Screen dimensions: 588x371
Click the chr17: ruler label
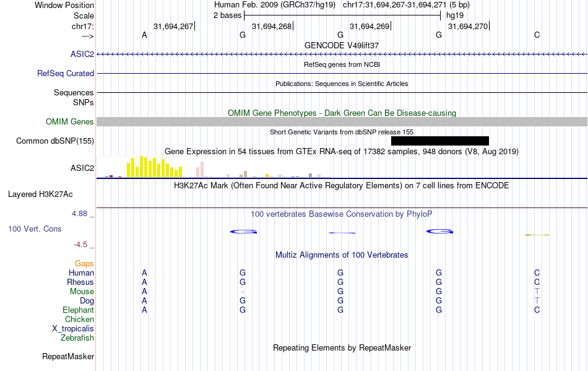83,26
